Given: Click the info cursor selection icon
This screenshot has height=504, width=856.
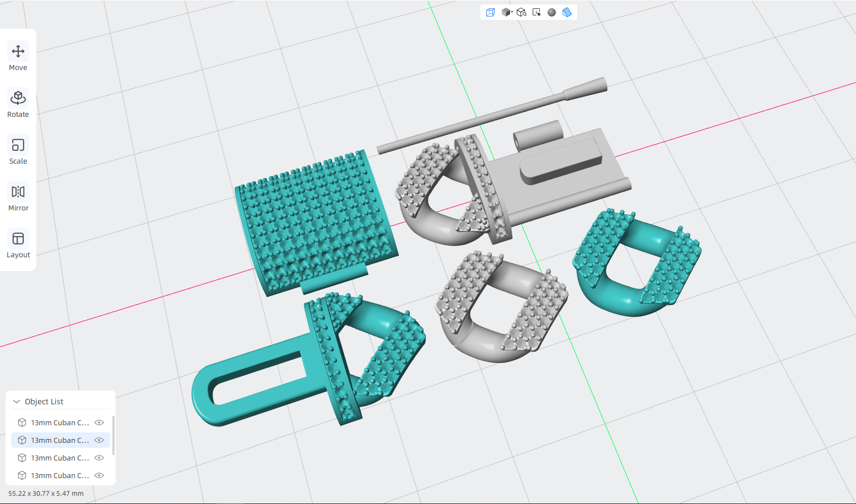Looking at the screenshot, I should tap(537, 12).
